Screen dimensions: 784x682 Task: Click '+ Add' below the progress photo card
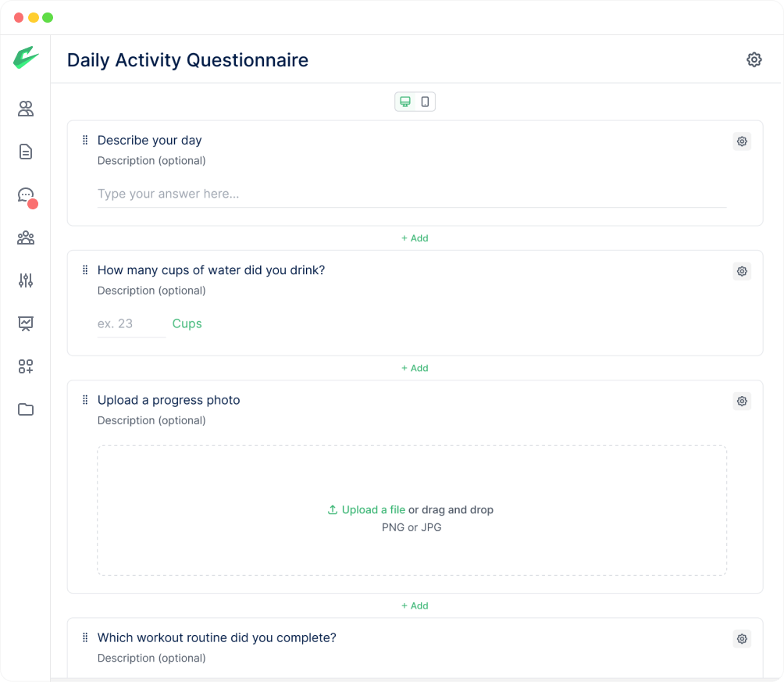[415, 605]
